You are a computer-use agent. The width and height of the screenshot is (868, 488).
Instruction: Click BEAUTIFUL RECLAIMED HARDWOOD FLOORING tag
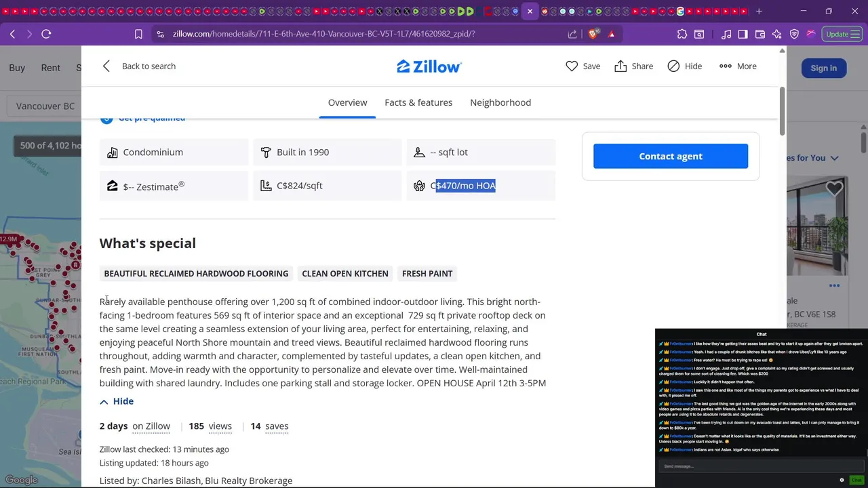[x=196, y=274]
